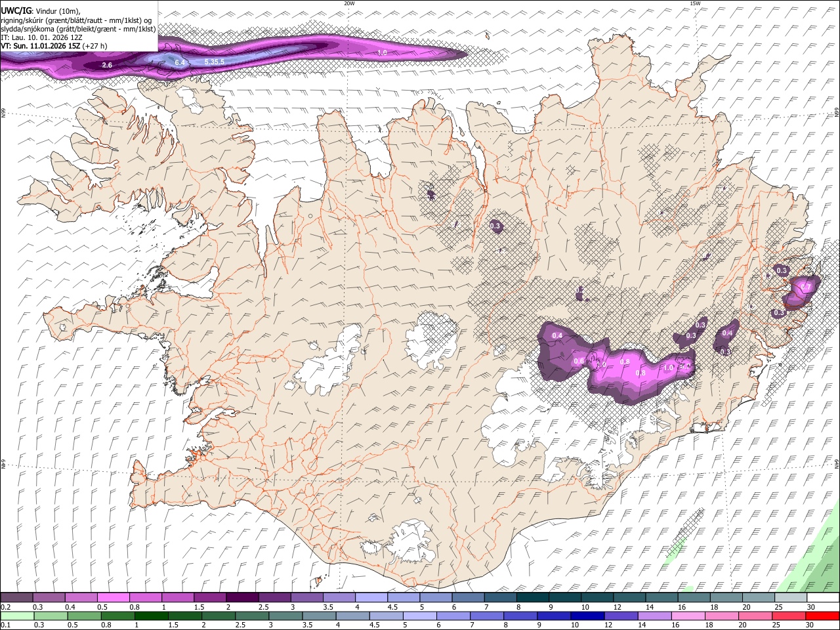The height and width of the screenshot is (630, 840).
Task: Click the 'VT: Sun. 11.01.2026 15Z (+27 h)' line
Action: click(x=54, y=46)
